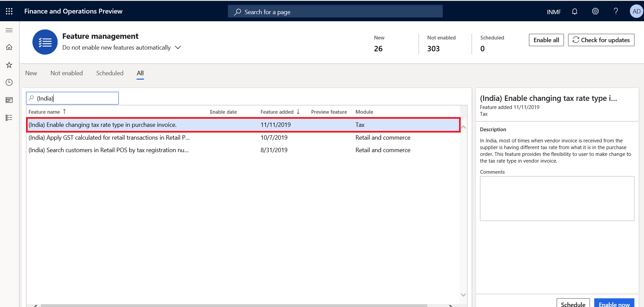Click the filter magnifier icon beside (India)
644x307 pixels.
pos(31,98)
